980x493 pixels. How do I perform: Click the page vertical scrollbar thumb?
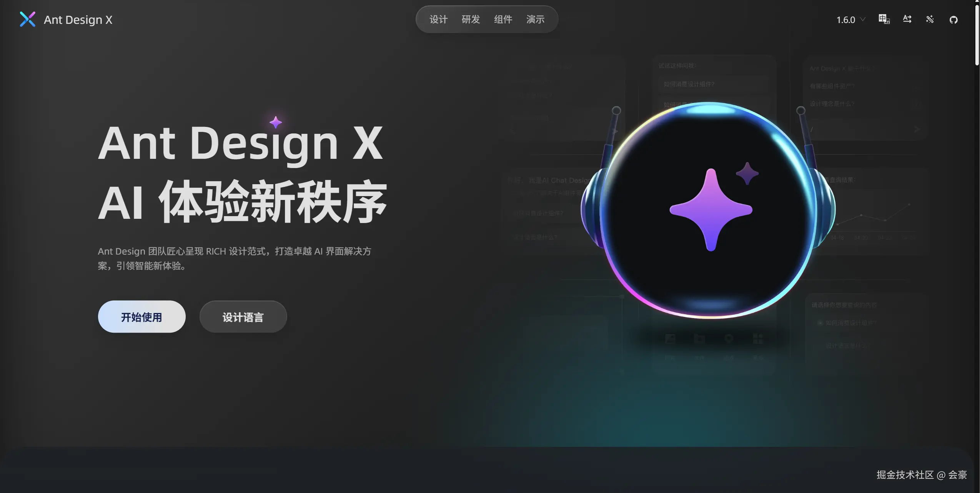pyautogui.click(x=977, y=34)
